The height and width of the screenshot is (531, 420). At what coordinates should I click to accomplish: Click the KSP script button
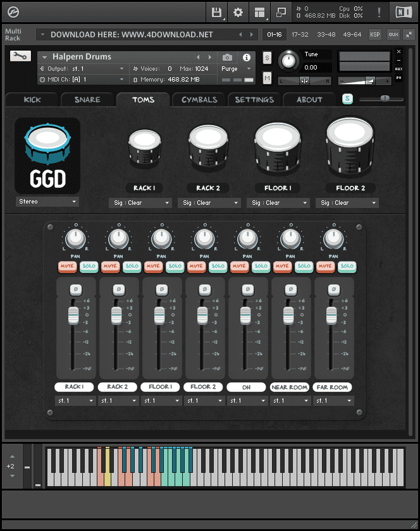click(375, 34)
